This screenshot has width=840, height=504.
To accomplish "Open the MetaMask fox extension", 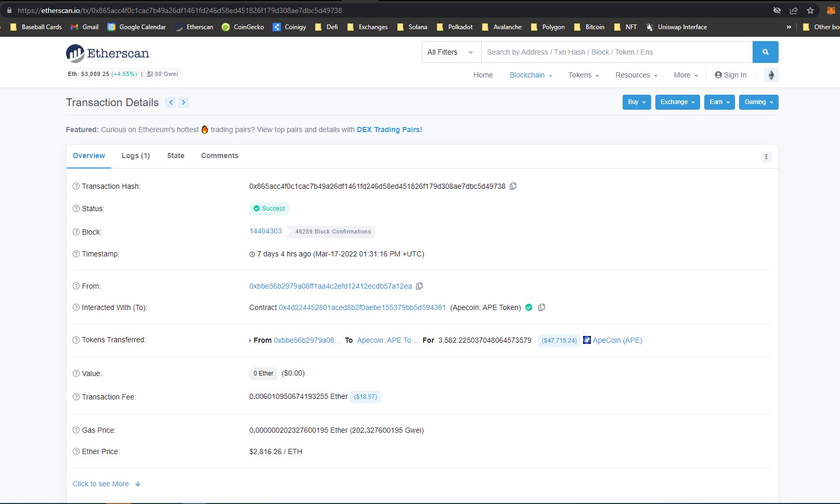I will click(831, 10).
